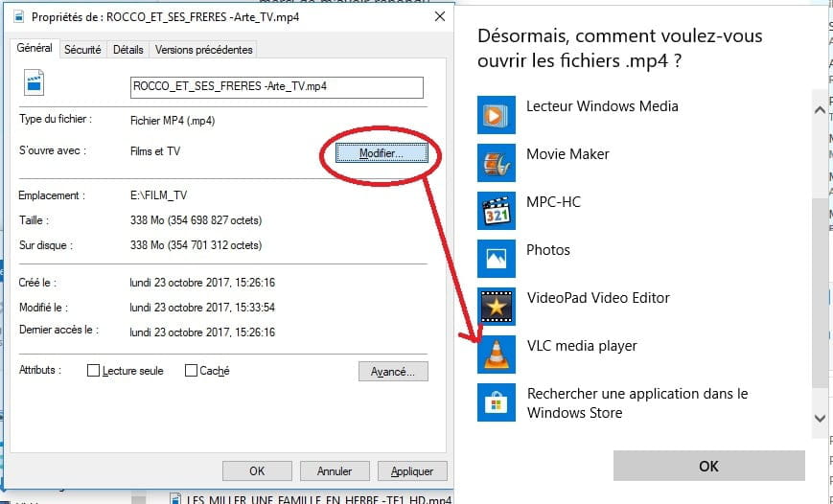Close the Propriétés dialog
Image resolution: width=833 pixels, height=504 pixels.
pos(440,16)
